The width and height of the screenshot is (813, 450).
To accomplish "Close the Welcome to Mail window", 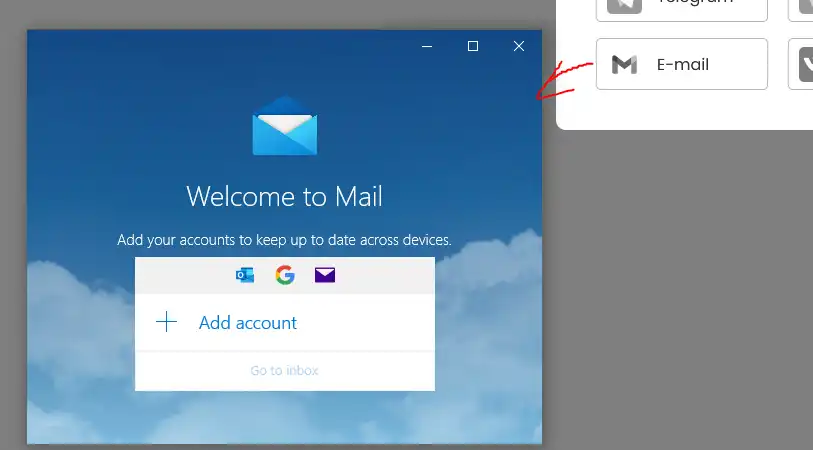I will [x=518, y=46].
